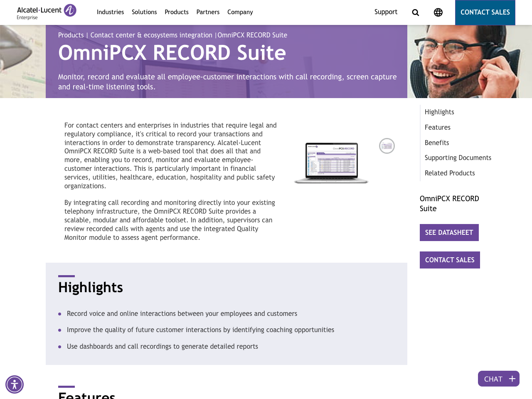Click the Highlights section heading

click(91, 287)
